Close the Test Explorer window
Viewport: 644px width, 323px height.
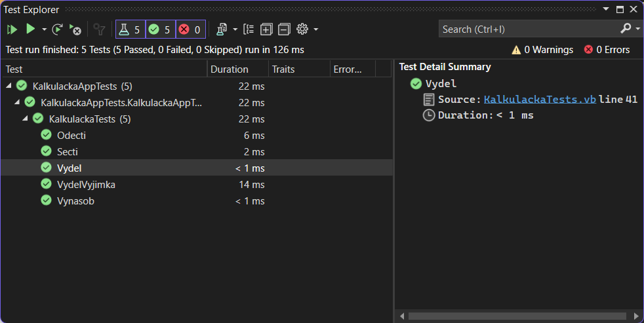[634, 9]
